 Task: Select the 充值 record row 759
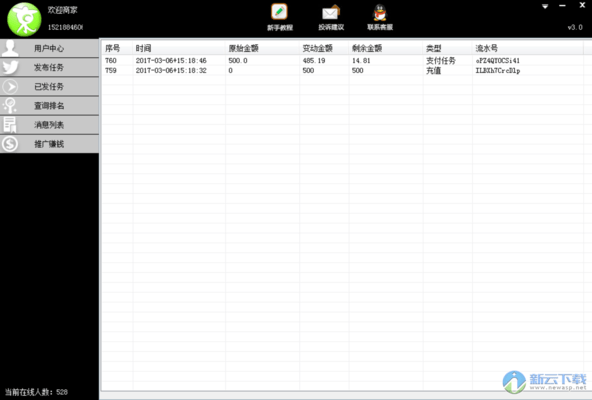click(x=343, y=71)
